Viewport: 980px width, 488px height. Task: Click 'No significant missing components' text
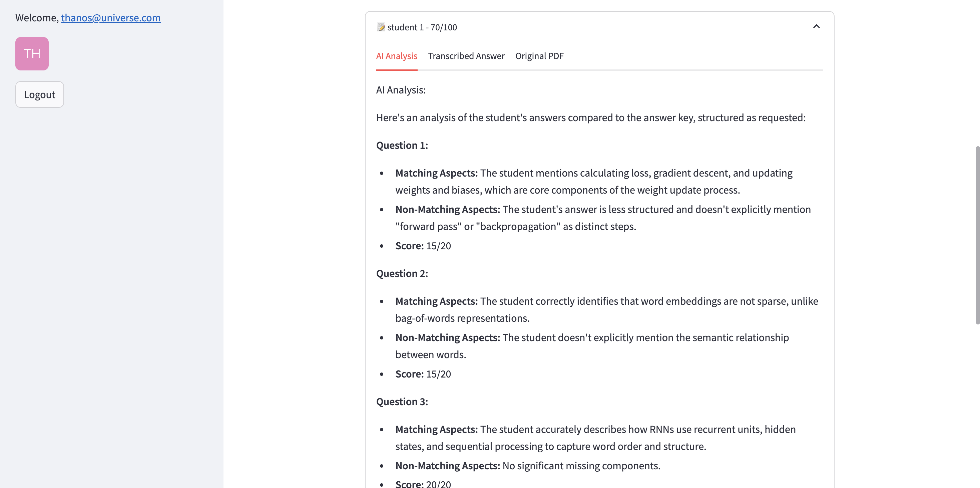point(581,466)
